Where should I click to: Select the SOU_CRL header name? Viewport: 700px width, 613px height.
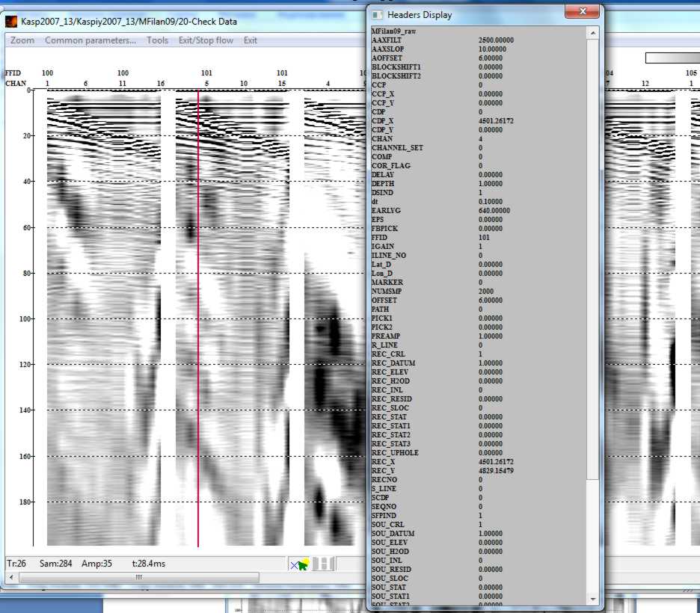pos(388,525)
